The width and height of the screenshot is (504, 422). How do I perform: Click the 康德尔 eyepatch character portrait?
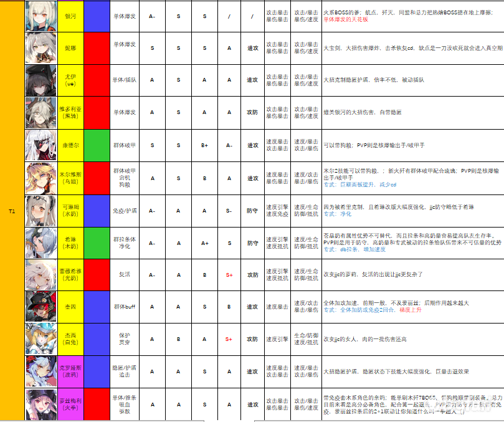click(x=41, y=145)
